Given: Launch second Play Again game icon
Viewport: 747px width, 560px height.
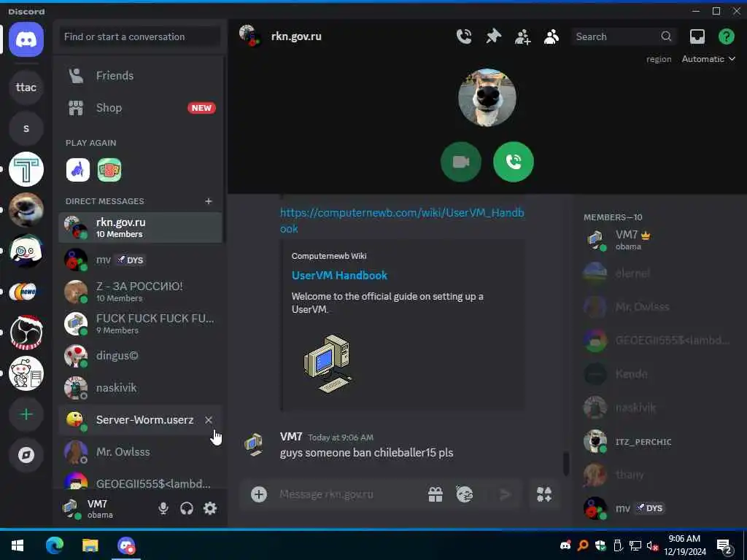Looking at the screenshot, I should [109, 170].
